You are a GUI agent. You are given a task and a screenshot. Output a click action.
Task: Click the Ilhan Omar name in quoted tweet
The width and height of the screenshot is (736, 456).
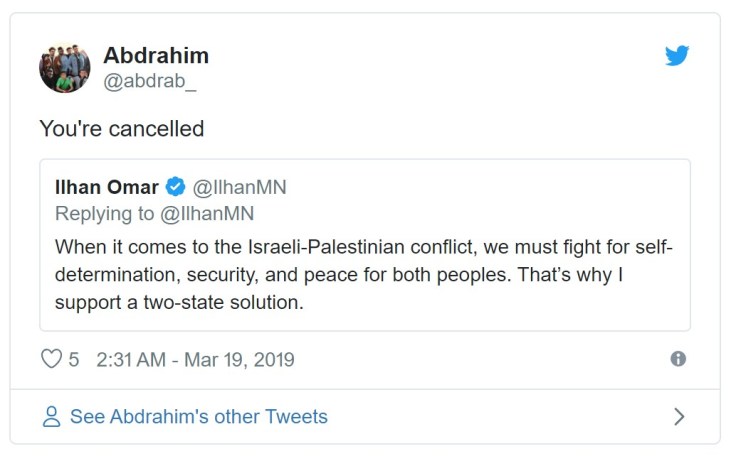[106, 186]
